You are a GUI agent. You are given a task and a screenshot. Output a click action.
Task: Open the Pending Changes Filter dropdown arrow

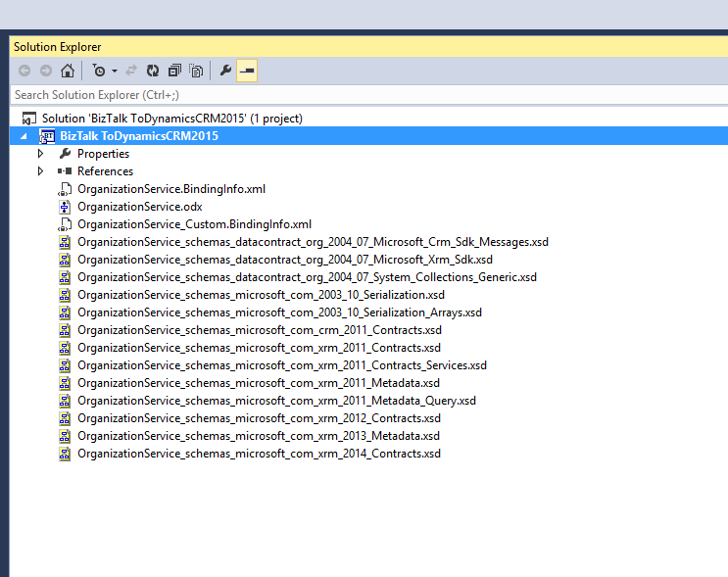pyautogui.click(x=115, y=71)
